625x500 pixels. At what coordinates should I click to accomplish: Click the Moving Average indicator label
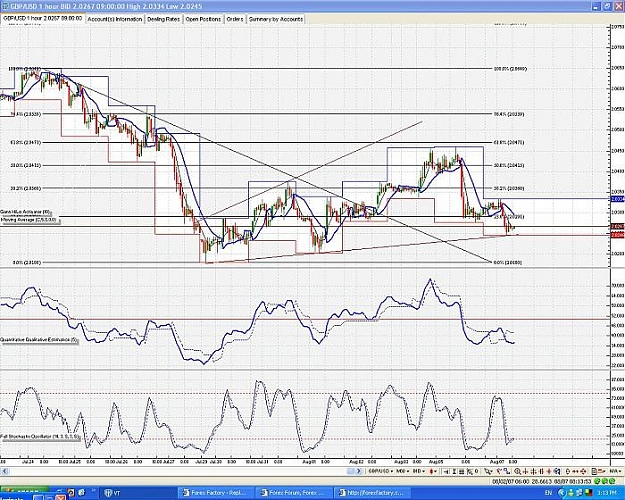(29, 220)
